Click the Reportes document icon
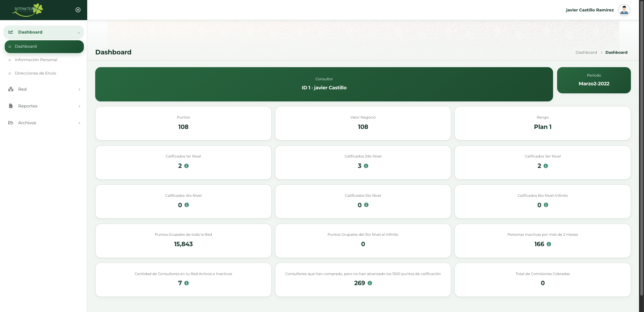 (x=11, y=106)
